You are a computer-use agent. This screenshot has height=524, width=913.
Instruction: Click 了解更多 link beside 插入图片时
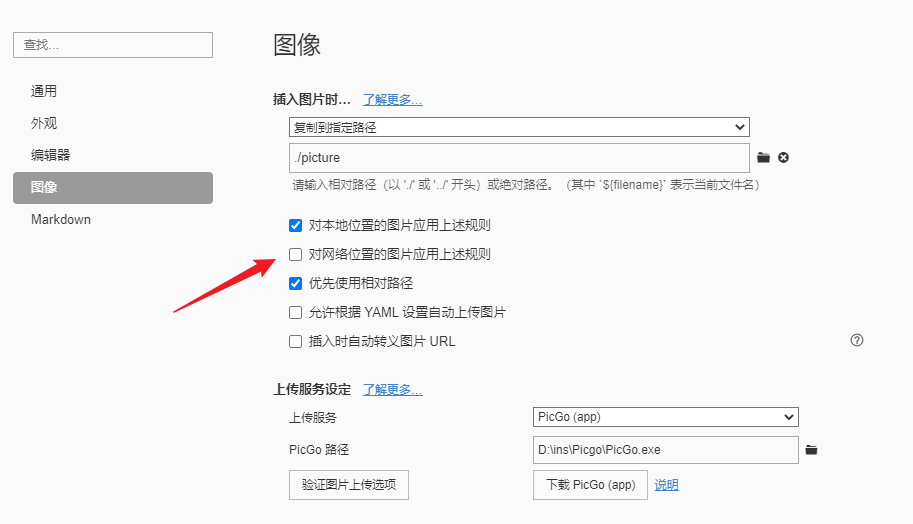click(x=392, y=100)
